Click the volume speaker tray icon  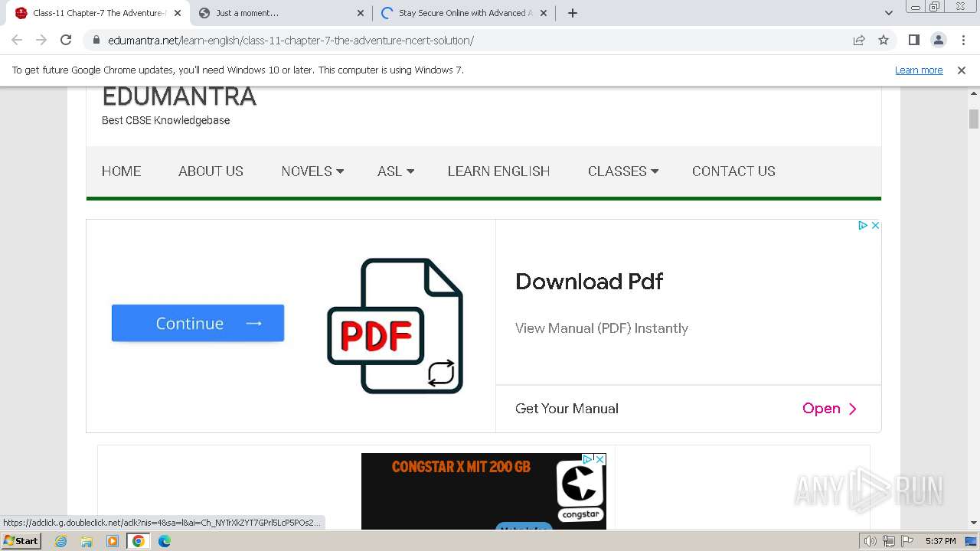pos(870,541)
